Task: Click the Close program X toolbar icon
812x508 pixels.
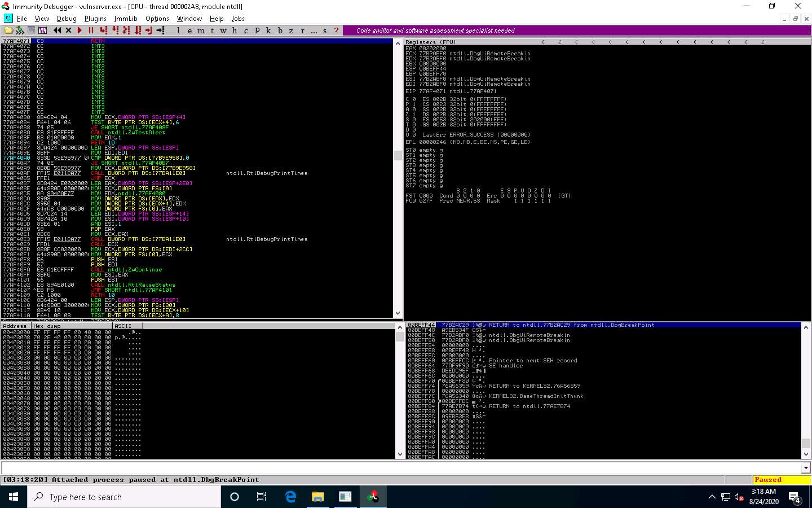Action: pyautogui.click(x=69, y=30)
